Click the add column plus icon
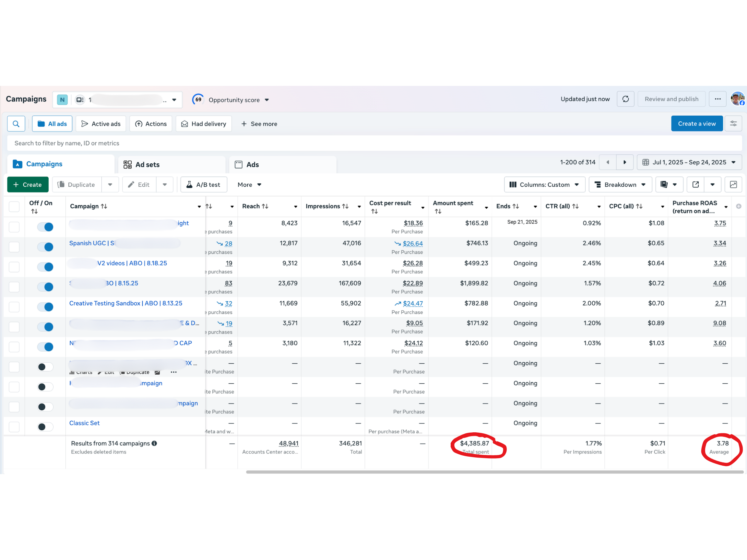The height and width of the screenshot is (560, 747). coord(739,206)
